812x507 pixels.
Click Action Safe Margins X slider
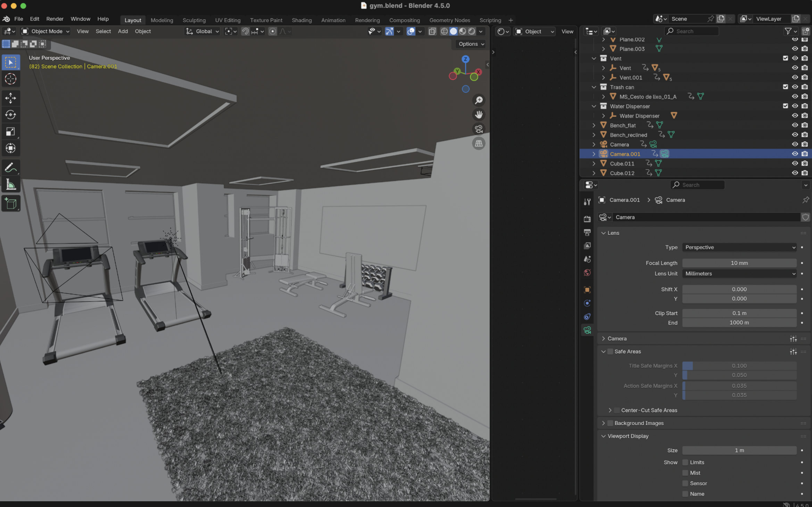coord(739,386)
